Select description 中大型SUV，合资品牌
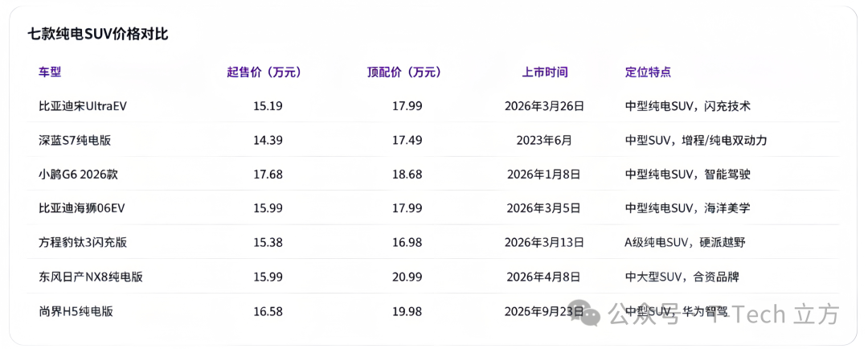Image resolution: width=868 pixels, height=349 pixels. 682,277
